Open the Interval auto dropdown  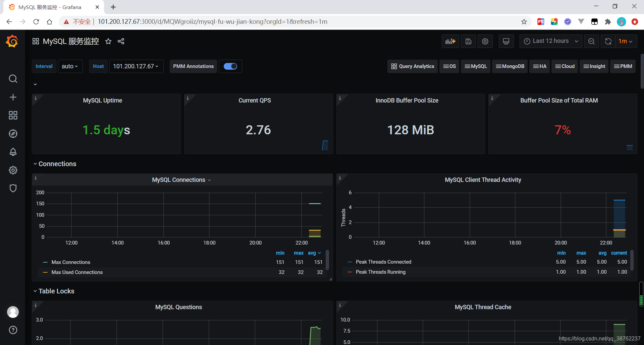tap(70, 66)
